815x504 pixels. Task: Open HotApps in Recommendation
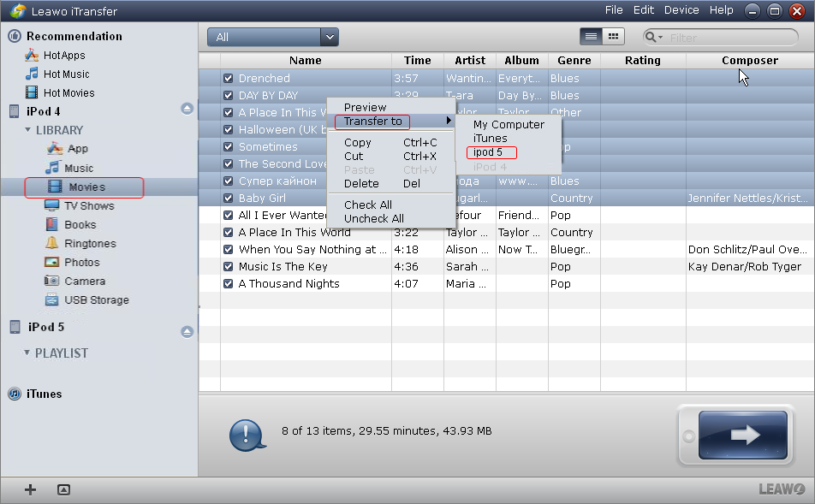(x=55, y=55)
